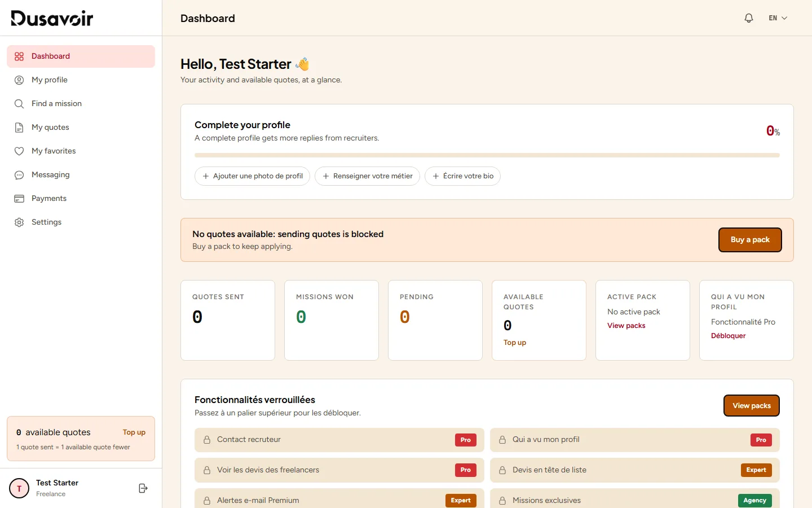Click the Pro badge on Contact recruteur
The width and height of the screenshot is (812, 508).
tap(466, 440)
